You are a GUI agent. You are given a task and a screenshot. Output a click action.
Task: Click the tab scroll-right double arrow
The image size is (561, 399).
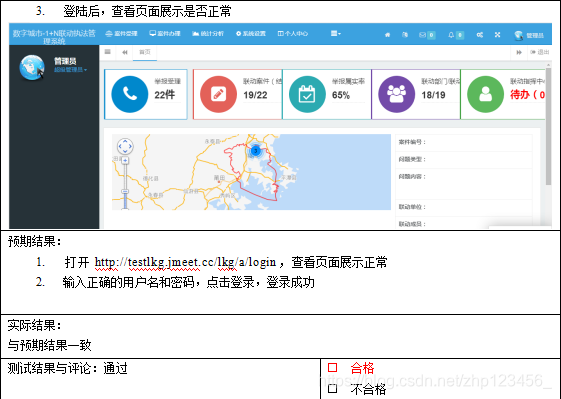(519, 52)
